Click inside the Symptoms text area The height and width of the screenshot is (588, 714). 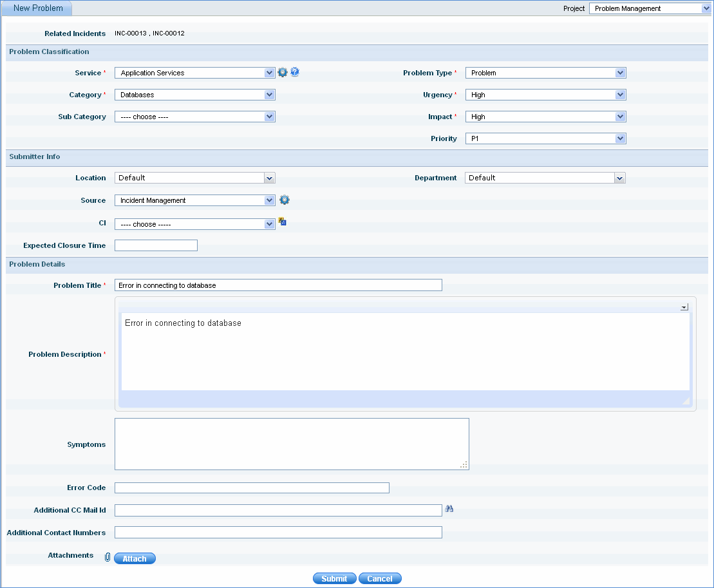(291, 444)
